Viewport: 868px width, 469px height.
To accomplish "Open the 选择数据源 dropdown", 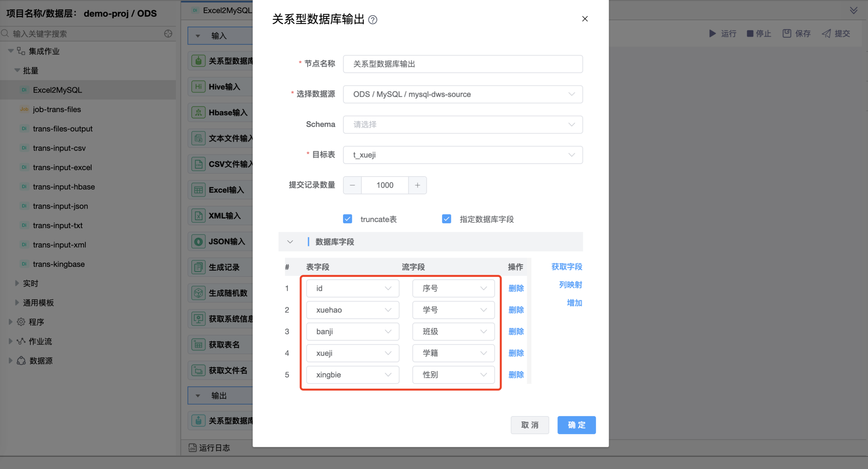I will coord(462,94).
